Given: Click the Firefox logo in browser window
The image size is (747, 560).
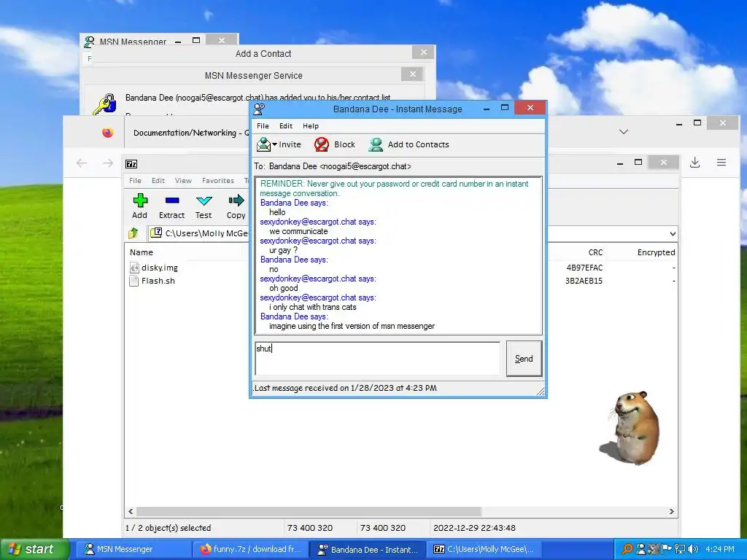Looking at the screenshot, I should pos(108,133).
